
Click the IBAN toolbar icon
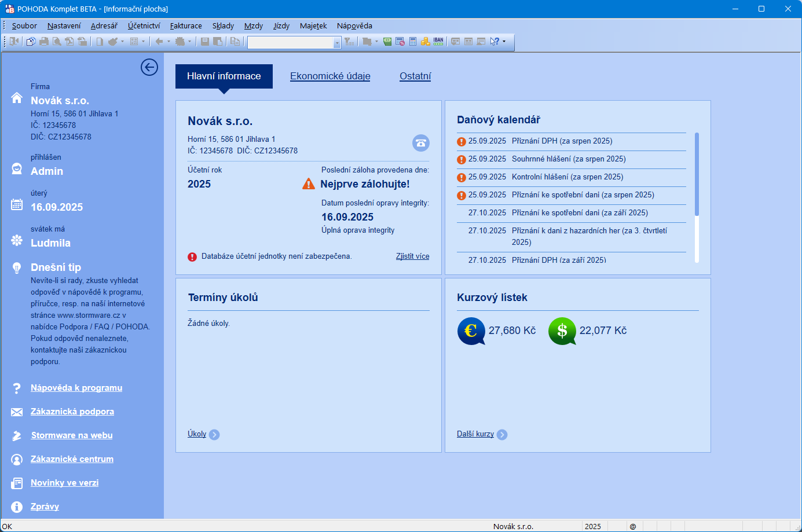pyautogui.click(x=438, y=41)
